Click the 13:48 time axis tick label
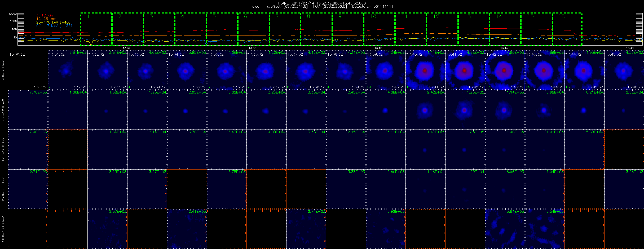The image size is (644, 249). pos(630,48)
